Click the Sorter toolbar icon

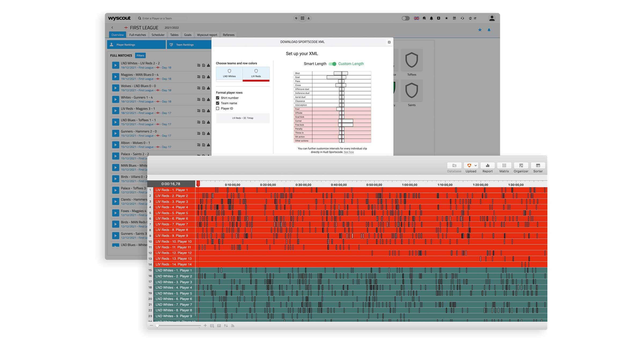[x=538, y=166]
